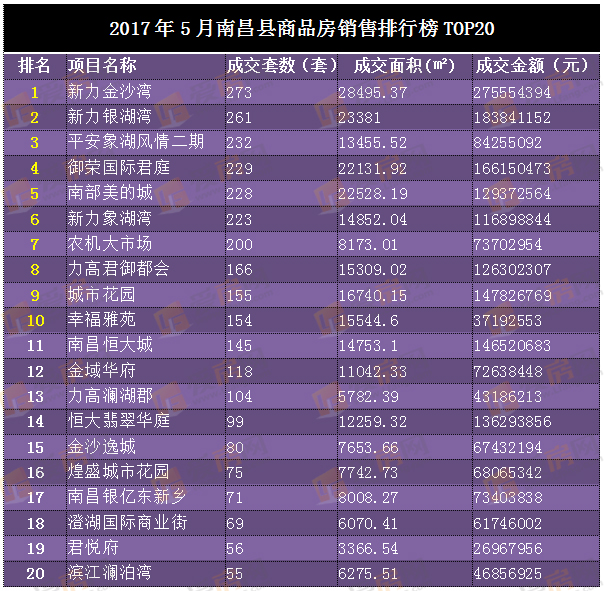Click the units value 118

(239, 372)
